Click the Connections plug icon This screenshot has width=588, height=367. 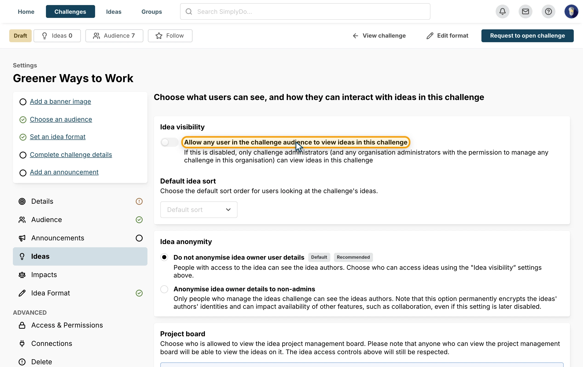pos(22,343)
